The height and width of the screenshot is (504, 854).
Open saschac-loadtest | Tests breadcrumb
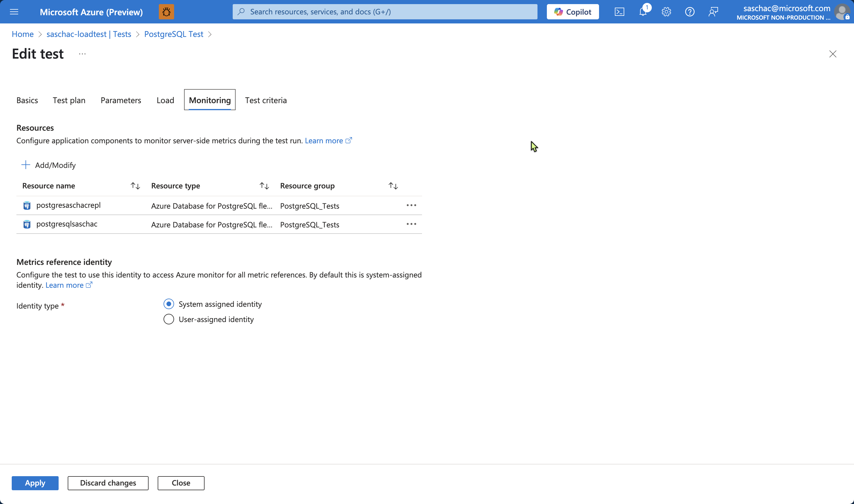[89, 34]
